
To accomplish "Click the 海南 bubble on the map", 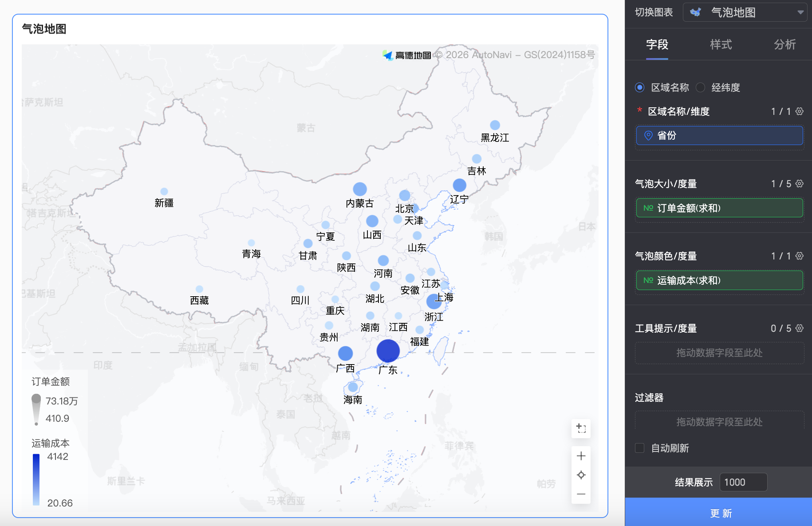I will [353, 387].
